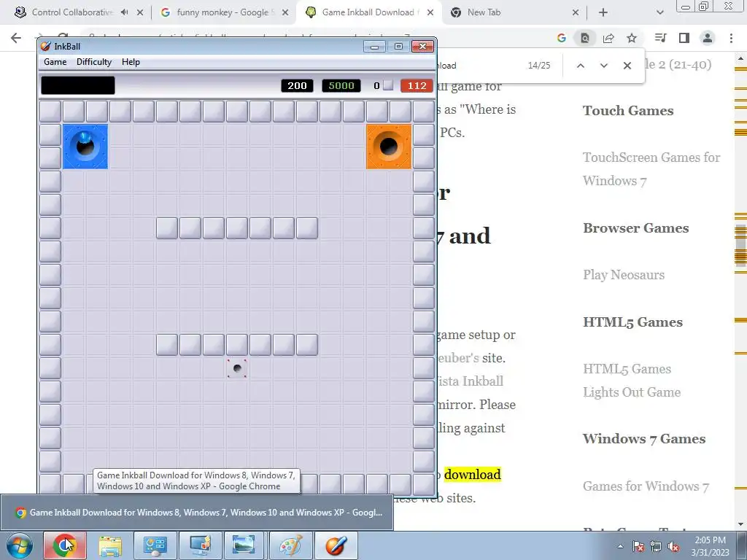
Task: Click the InkBall title bar icon
Action: coord(46,46)
